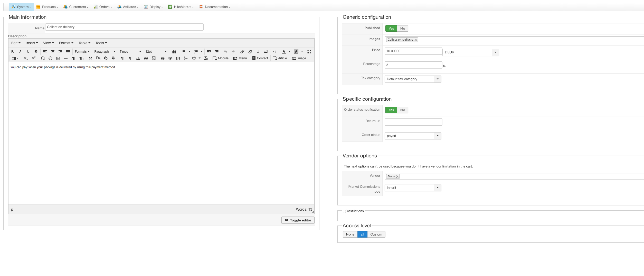Open find and replace binoculars icon
The height and width of the screenshot is (276, 644).
(x=174, y=52)
